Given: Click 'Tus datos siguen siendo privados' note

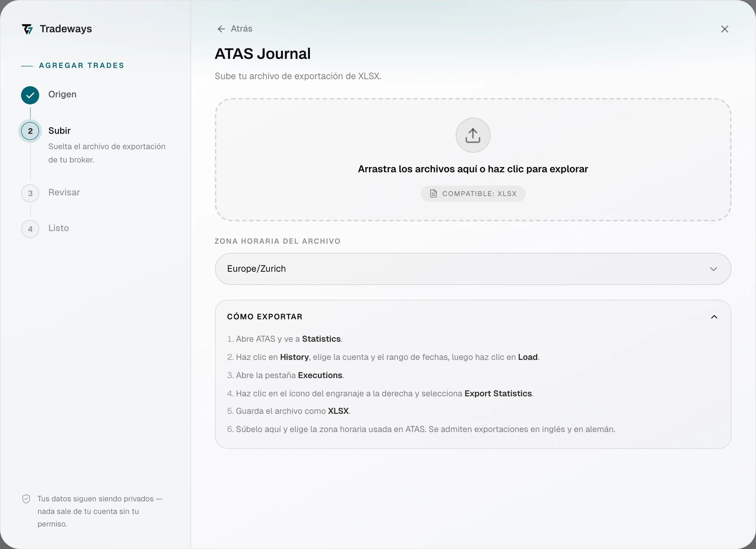Looking at the screenshot, I should pos(100,511).
